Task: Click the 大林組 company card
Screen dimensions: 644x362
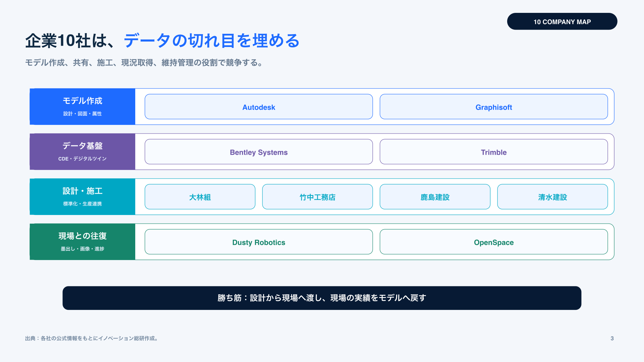Action: [200, 197]
